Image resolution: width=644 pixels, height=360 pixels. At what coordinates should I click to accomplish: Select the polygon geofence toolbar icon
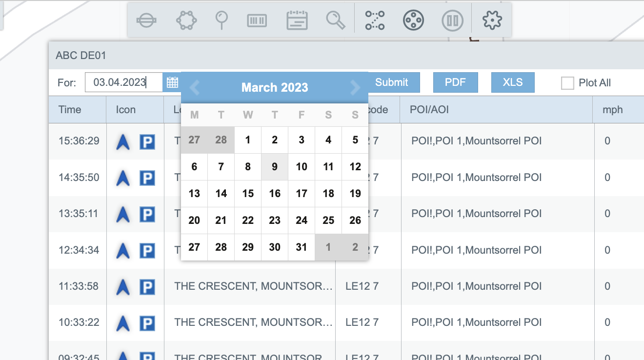point(186,20)
